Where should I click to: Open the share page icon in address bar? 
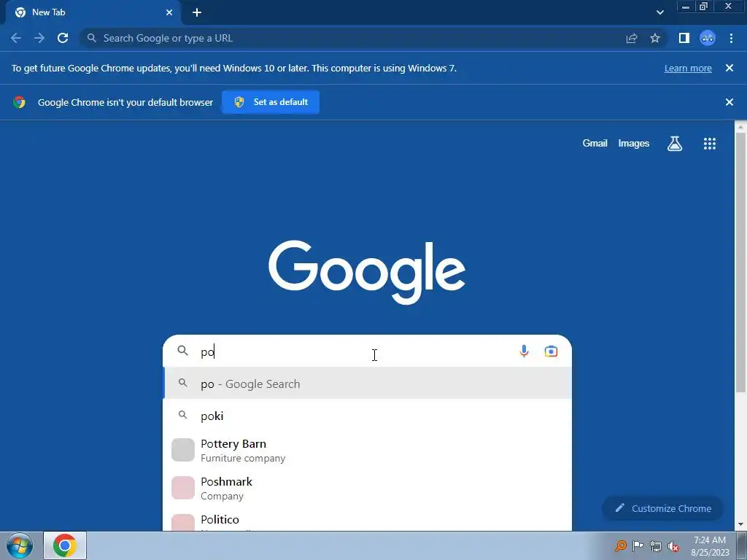(x=632, y=38)
